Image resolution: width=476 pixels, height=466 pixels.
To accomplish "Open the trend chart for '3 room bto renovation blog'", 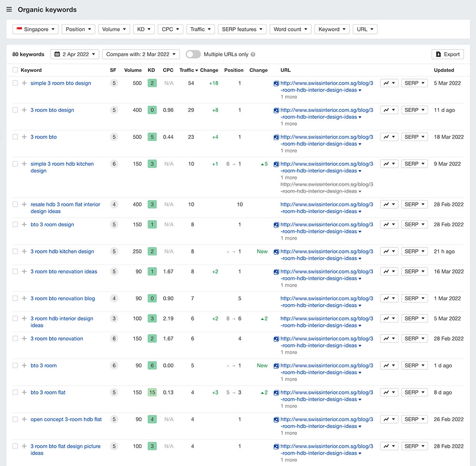I will pyautogui.click(x=389, y=298).
